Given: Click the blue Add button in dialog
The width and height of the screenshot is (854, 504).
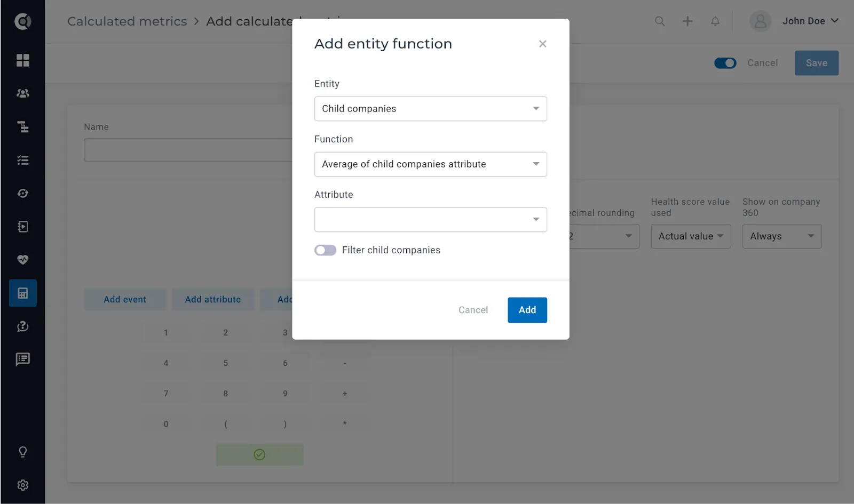Looking at the screenshot, I should click(527, 310).
